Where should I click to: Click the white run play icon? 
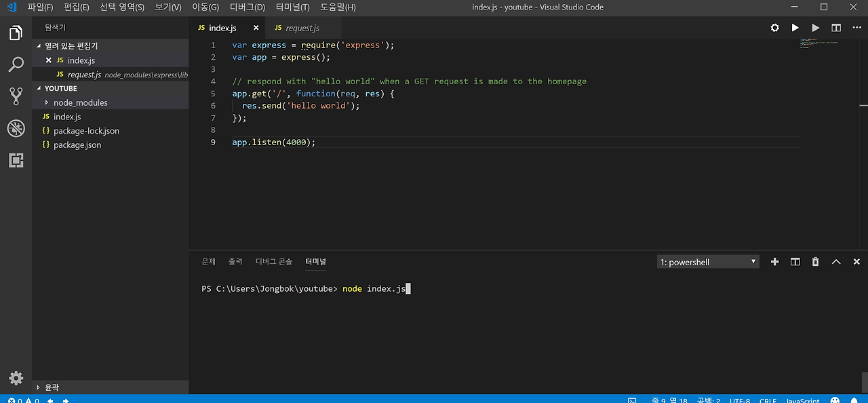tap(795, 28)
